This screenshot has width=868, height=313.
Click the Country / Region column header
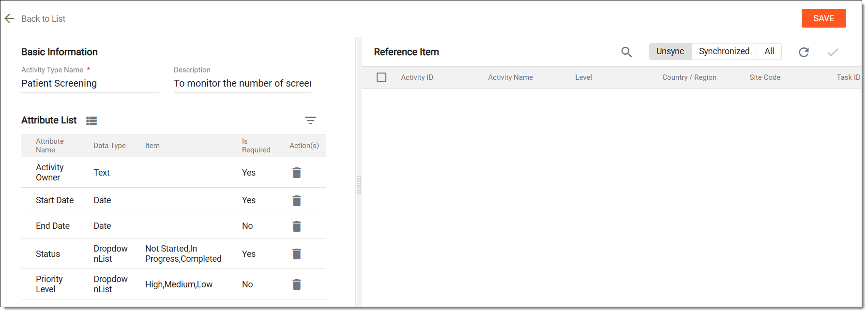point(689,77)
